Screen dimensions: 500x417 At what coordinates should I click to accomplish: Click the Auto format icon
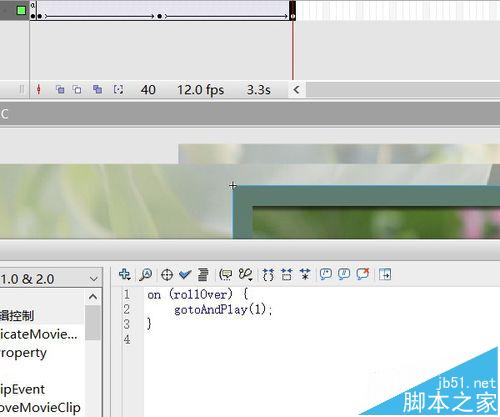point(203,275)
